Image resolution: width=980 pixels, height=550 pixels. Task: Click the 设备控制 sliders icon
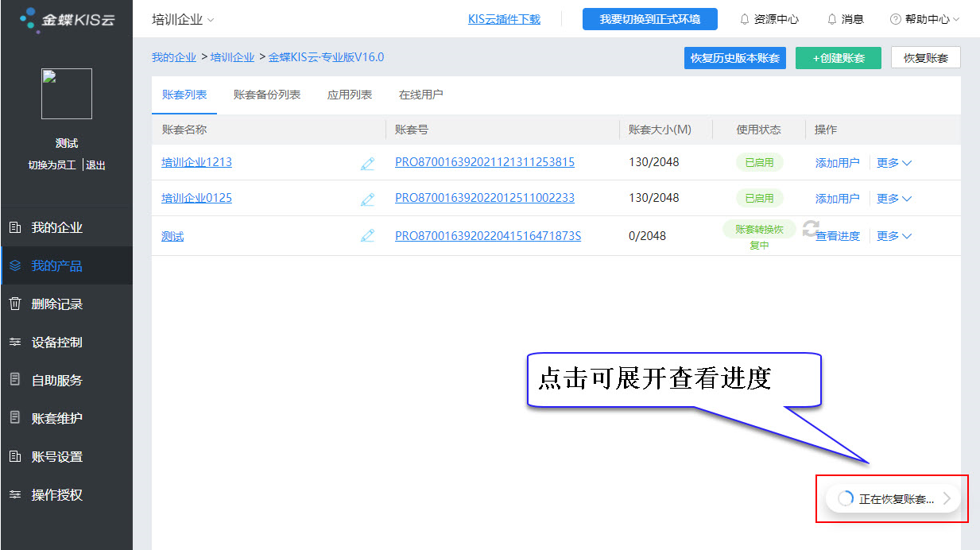coord(15,343)
